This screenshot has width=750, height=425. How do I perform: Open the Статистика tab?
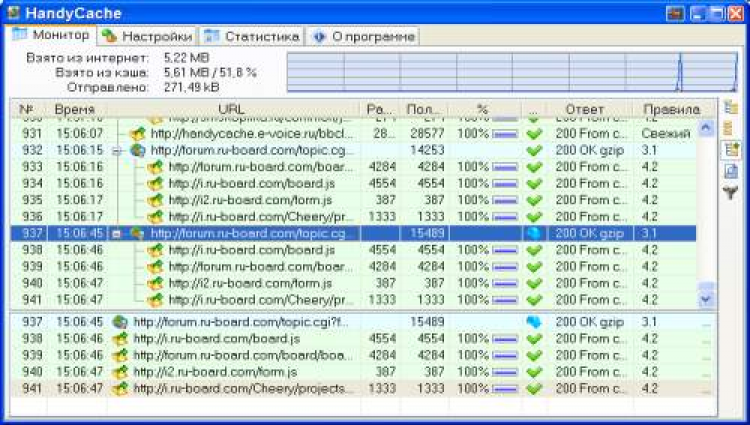(252, 36)
